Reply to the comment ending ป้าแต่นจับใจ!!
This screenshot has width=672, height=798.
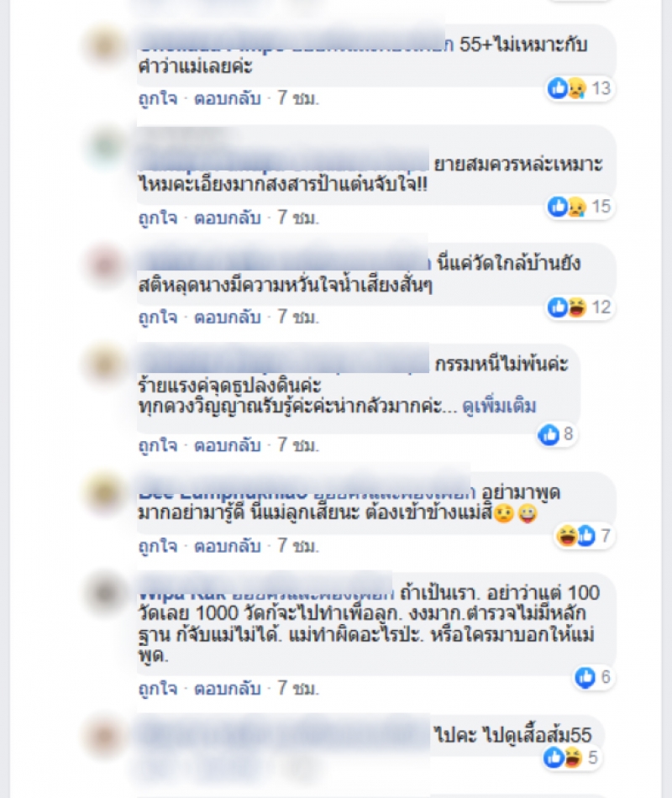point(228,218)
